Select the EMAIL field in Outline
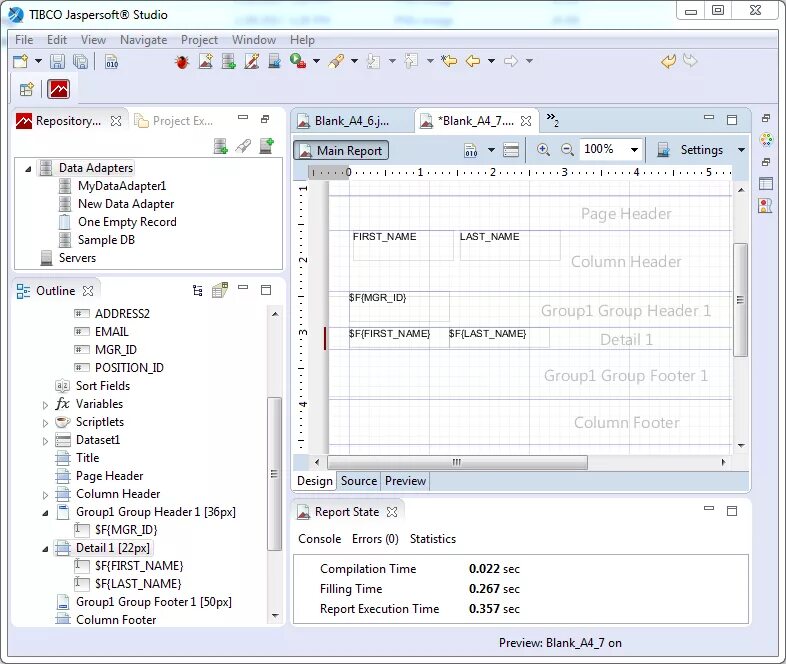 tap(111, 332)
